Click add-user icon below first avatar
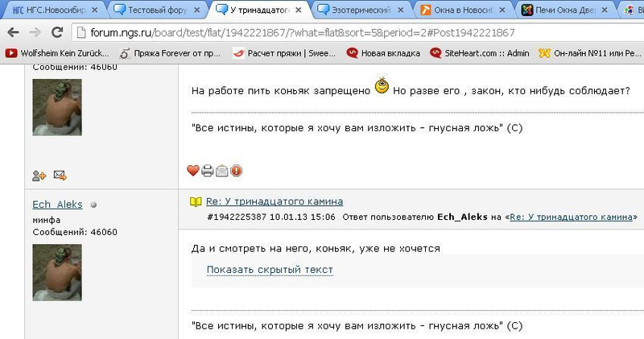Screen dimensions: 644x339 (x=39, y=176)
